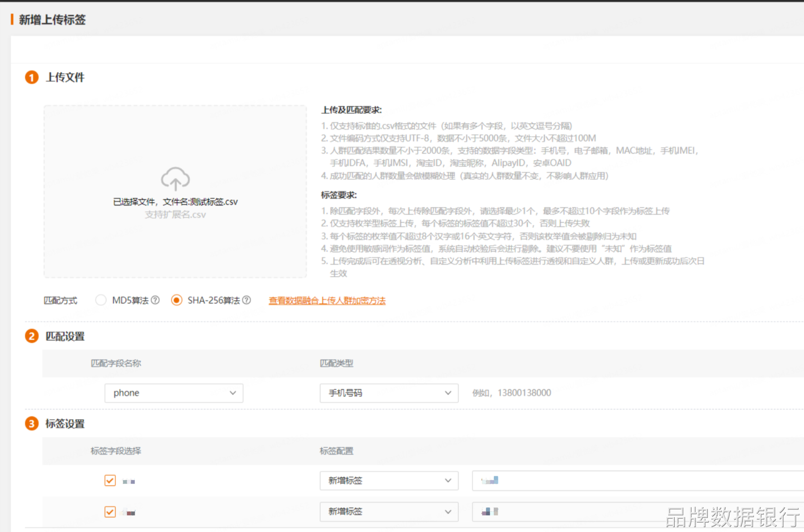Click the example text 例如, 13800138000
The image size is (804, 532).
tap(512, 393)
